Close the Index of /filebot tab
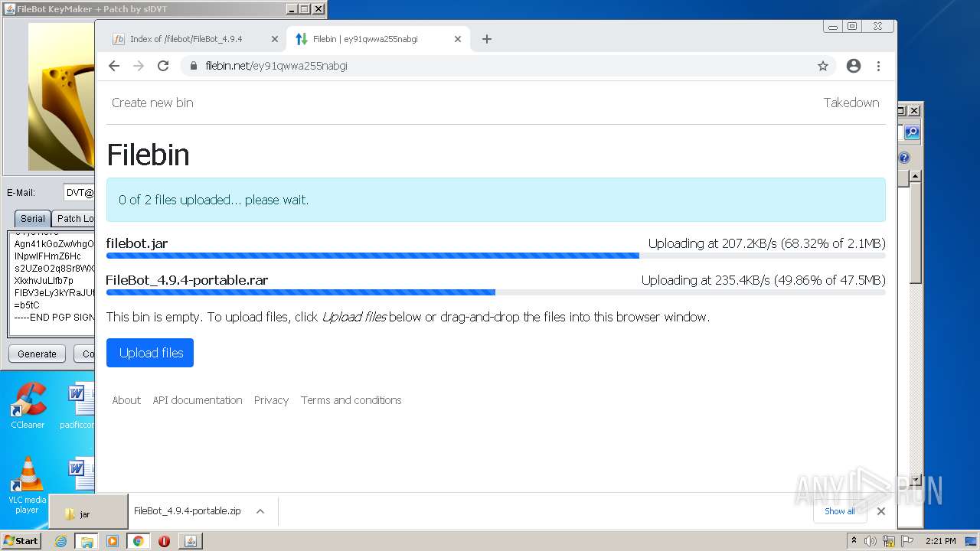 pos(275,39)
